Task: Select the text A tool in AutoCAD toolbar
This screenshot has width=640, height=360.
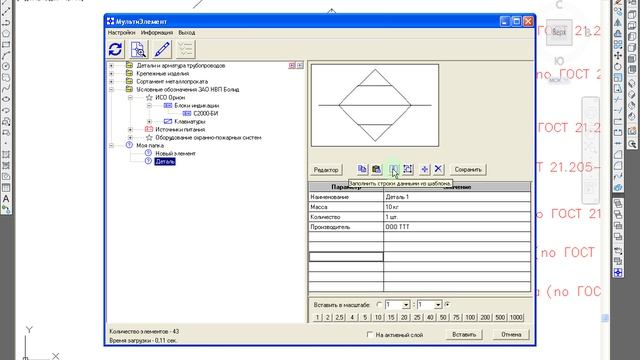Action: [6, 199]
